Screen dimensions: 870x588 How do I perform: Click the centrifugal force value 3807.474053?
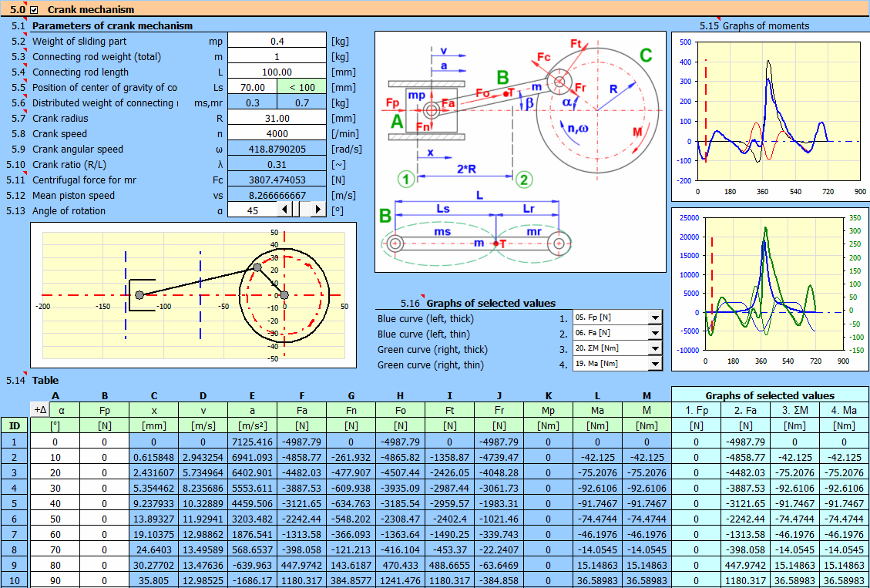277,180
